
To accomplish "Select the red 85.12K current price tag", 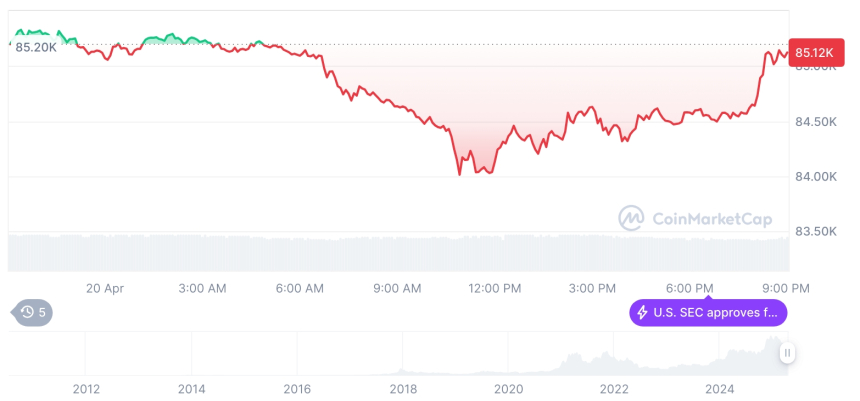I will 813,53.
